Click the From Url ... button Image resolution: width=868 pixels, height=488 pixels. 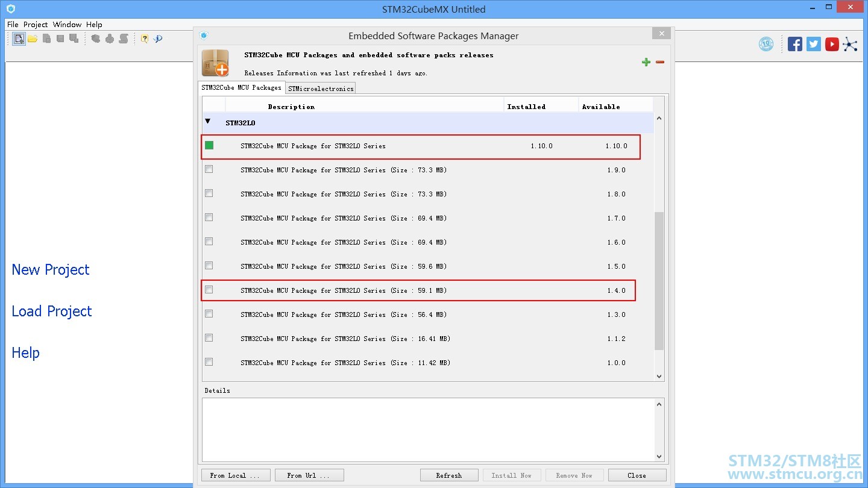(309, 475)
